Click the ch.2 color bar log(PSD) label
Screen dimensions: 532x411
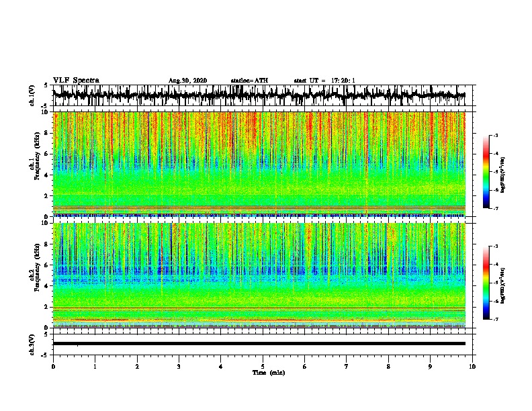[502, 285]
